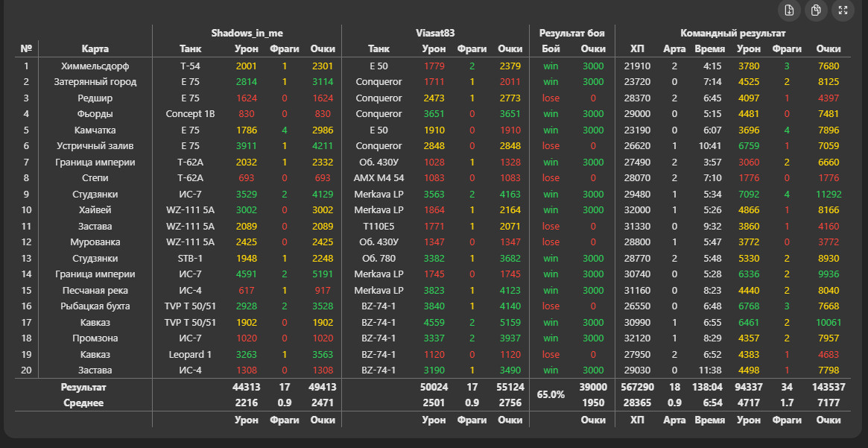Select the Промзона map cell
The image size is (868, 448).
(x=95, y=338)
